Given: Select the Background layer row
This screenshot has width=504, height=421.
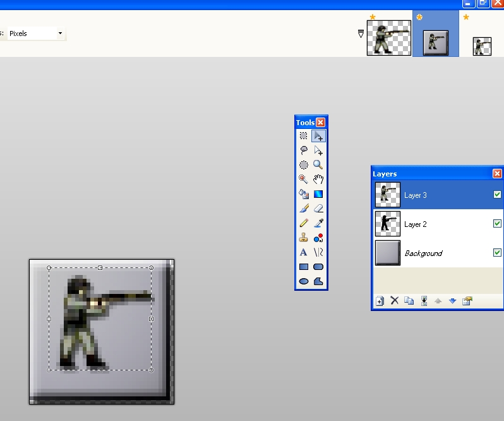Looking at the screenshot, I should click(438, 253).
